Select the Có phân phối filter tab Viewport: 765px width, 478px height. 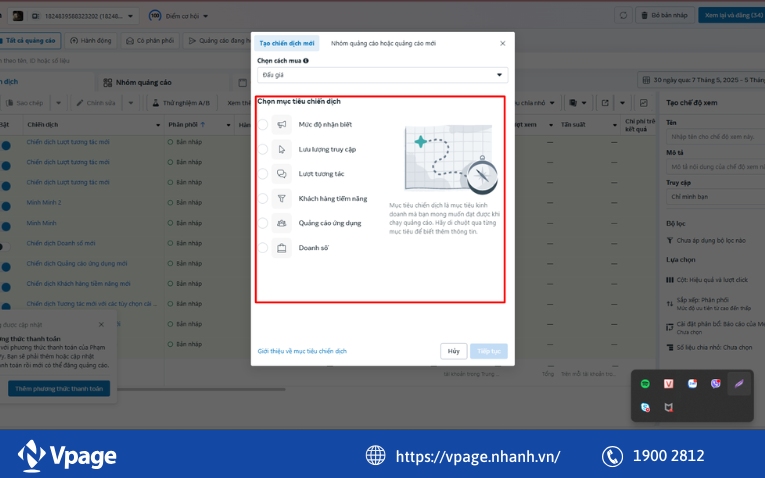[x=150, y=40]
